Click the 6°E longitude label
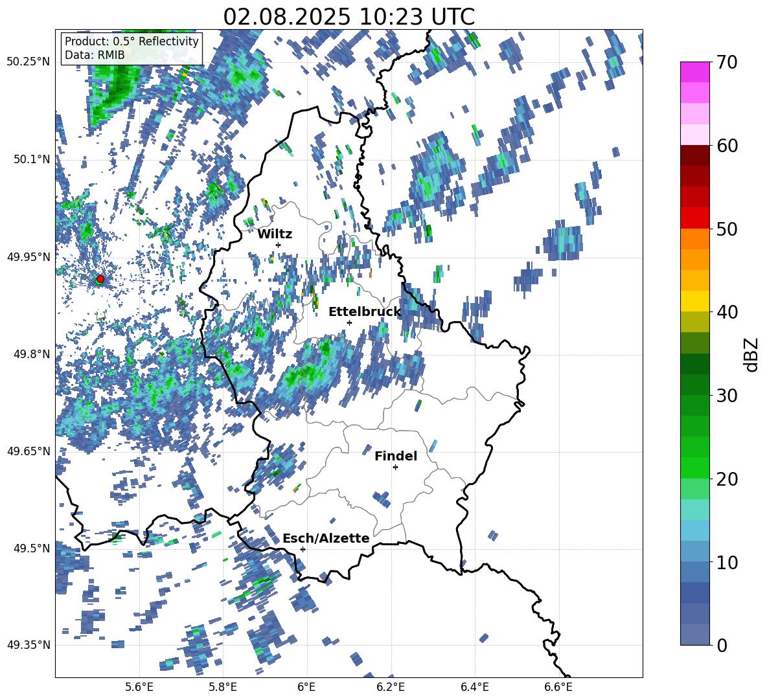767x700 pixels. tap(306, 688)
